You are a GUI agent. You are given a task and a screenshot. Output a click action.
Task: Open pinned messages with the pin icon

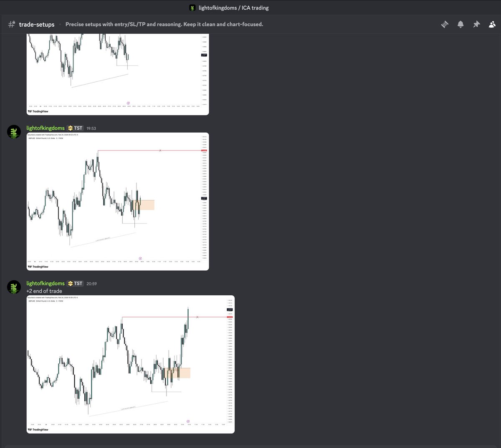click(x=476, y=25)
